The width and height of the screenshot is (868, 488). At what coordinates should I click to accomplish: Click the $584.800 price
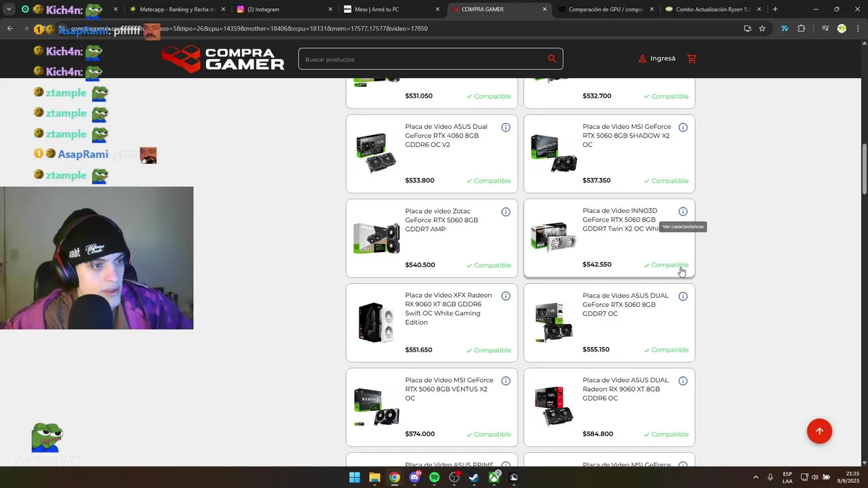point(597,434)
